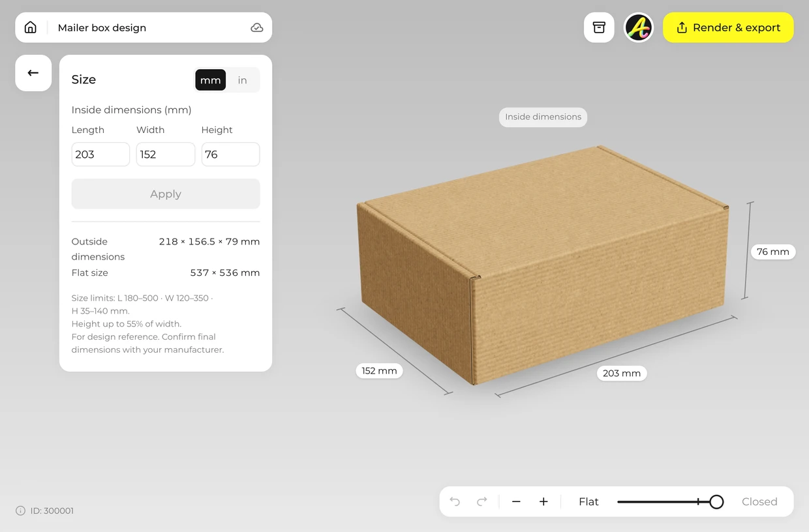This screenshot has width=809, height=532.
Task: Switch units to mm
Action: pos(210,80)
